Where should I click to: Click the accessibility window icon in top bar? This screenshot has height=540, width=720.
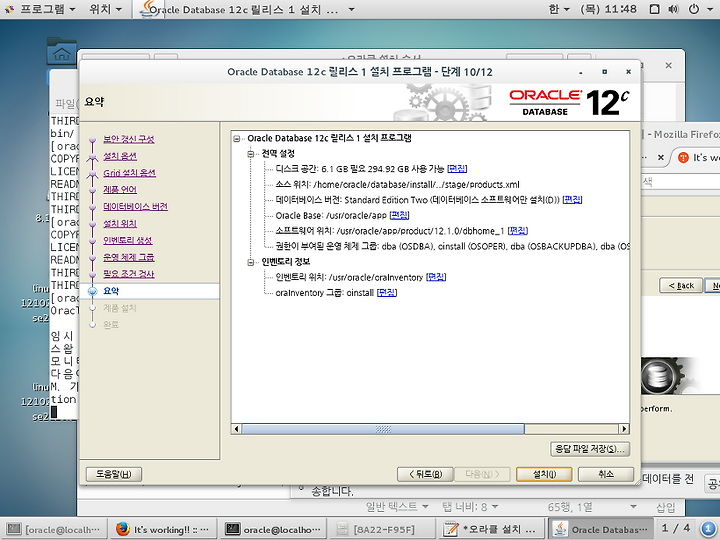point(655,9)
